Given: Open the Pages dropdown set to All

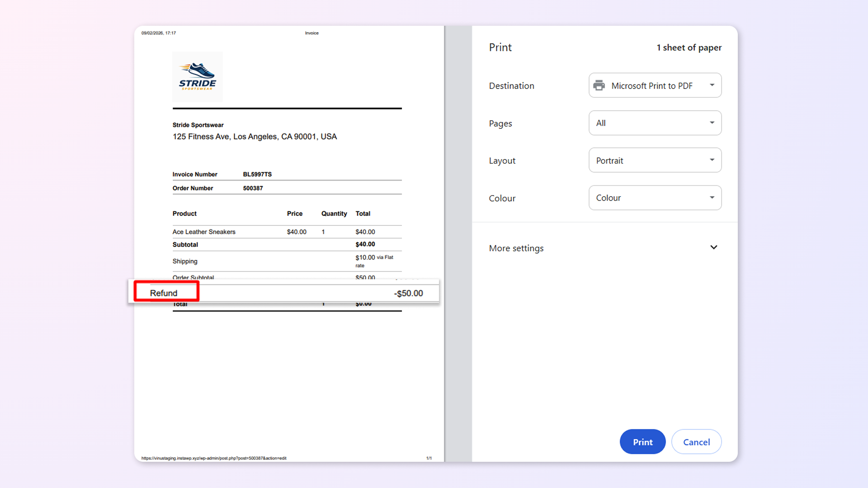Looking at the screenshot, I should coord(655,123).
